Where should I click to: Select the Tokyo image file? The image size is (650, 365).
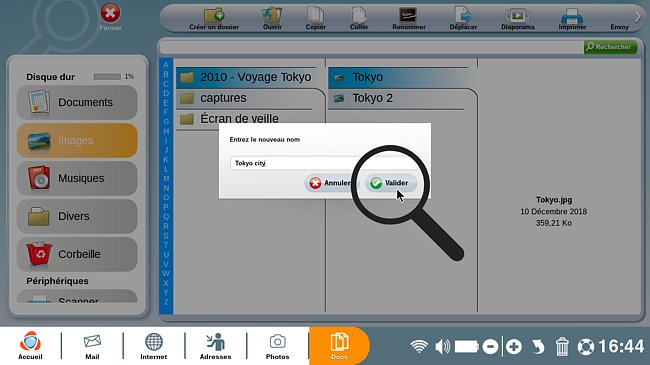[398, 77]
